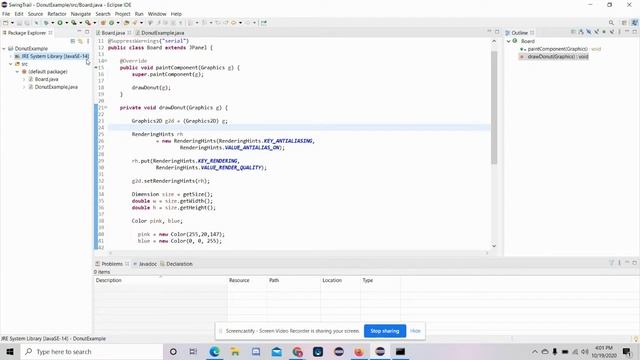Screen dimensions: 640x360
Task: Maximize the Package Explorer panel
Action: coord(87,32)
